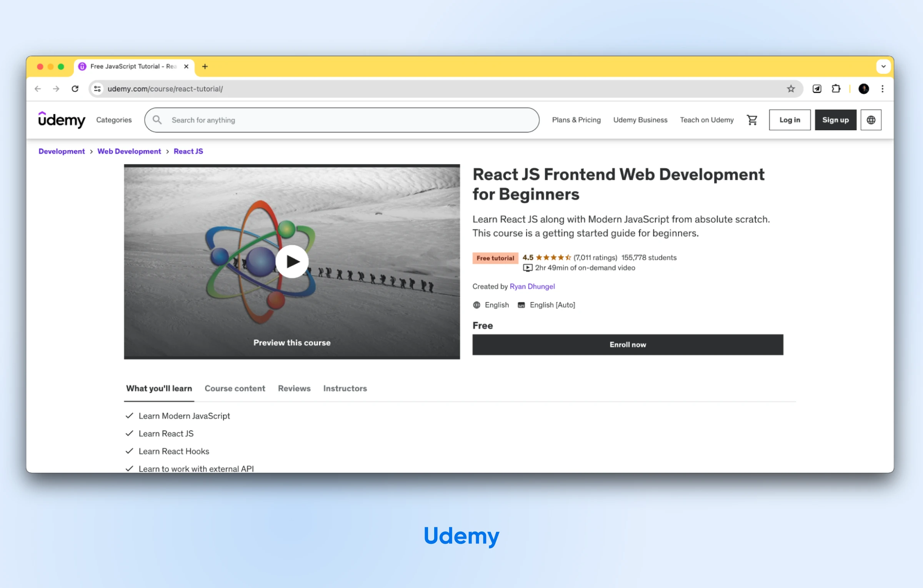Open the extensions puzzle icon
This screenshot has height=588, width=923.
(x=836, y=89)
